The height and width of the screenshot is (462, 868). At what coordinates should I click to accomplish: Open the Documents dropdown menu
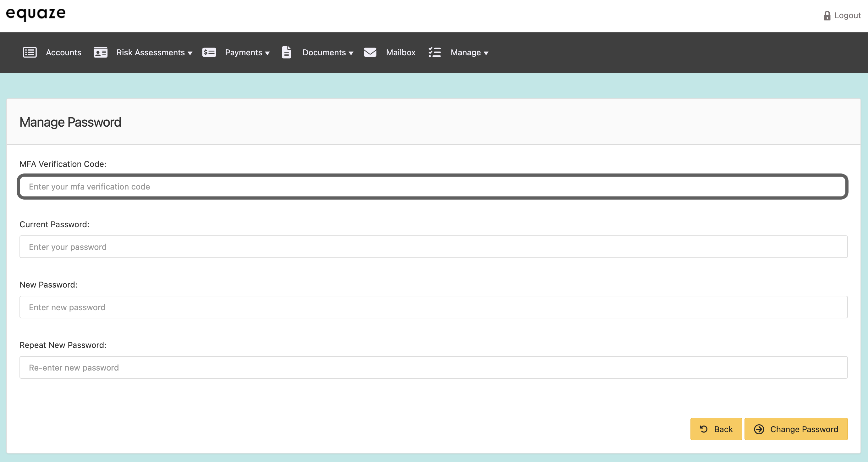(x=327, y=52)
